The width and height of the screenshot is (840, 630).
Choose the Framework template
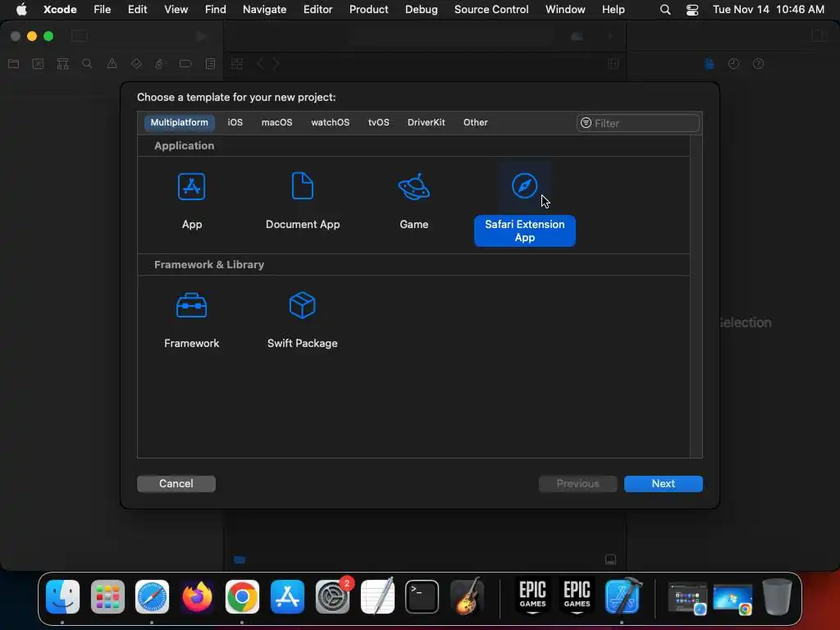pyautogui.click(x=191, y=321)
